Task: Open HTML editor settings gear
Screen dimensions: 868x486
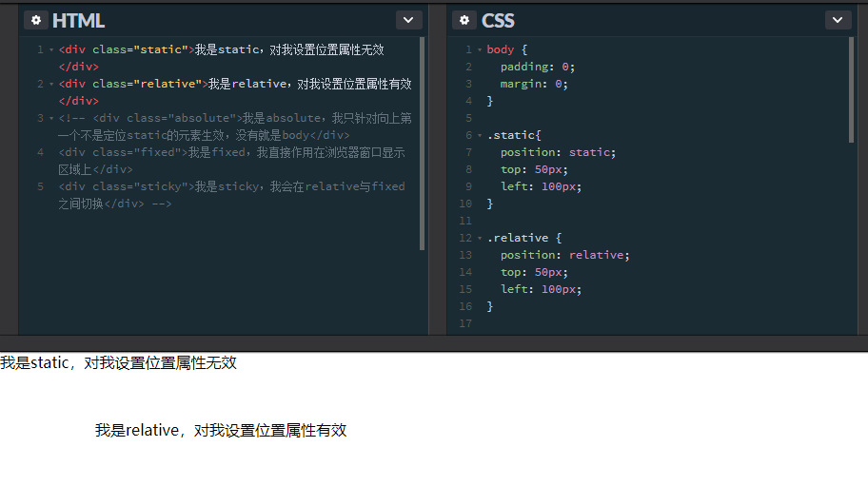Action: point(36,21)
